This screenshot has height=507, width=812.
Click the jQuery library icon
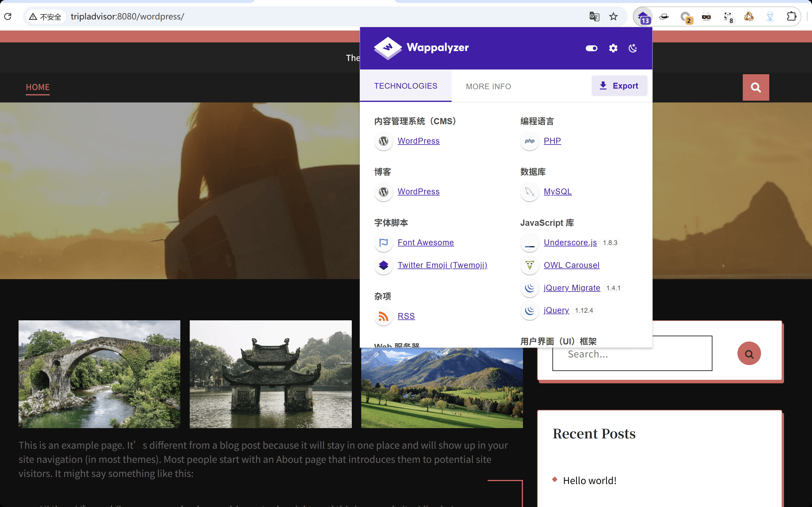pyautogui.click(x=529, y=311)
